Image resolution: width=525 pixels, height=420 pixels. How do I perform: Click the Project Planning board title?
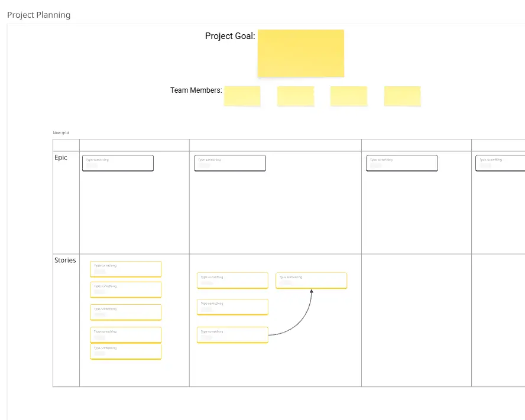click(38, 14)
